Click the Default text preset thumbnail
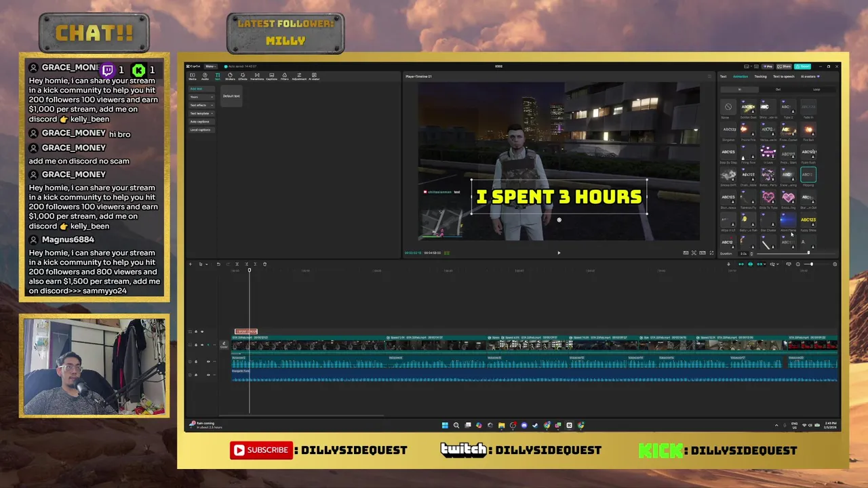This screenshot has height=488, width=868. pos(231,96)
